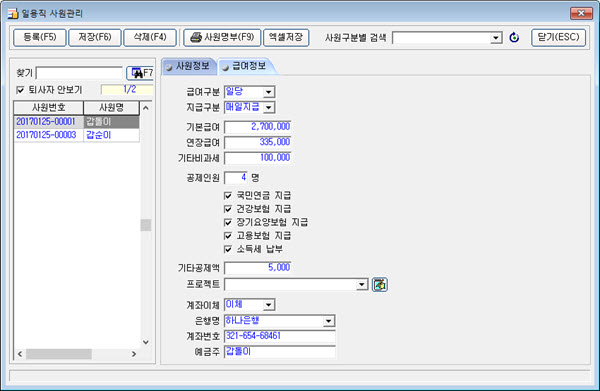Click the horizontal scrollbar thumb in employee list

pos(59,354)
